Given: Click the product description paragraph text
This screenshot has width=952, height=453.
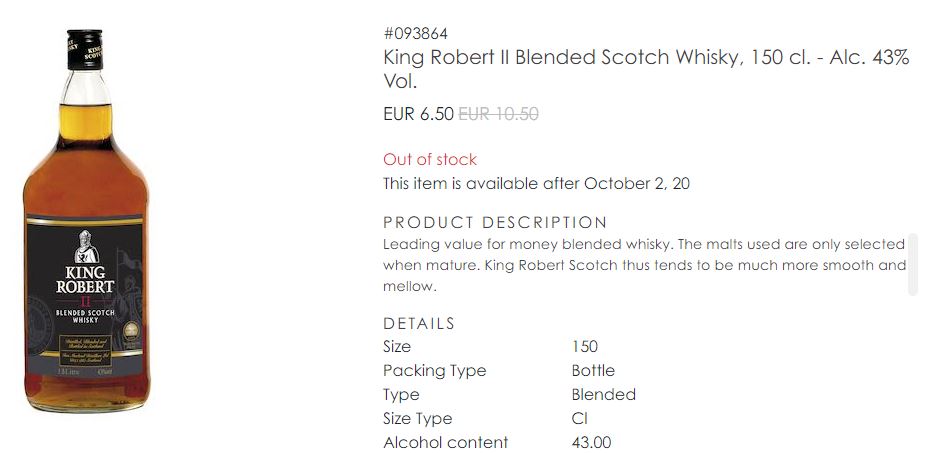Looking at the screenshot, I should tap(644, 265).
